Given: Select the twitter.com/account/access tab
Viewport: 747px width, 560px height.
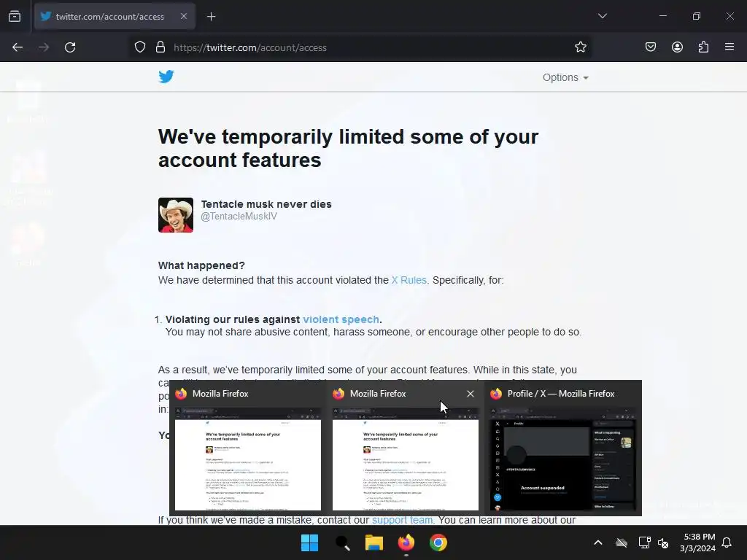Looking at the screenshot, I should click(x=115, y=16).
